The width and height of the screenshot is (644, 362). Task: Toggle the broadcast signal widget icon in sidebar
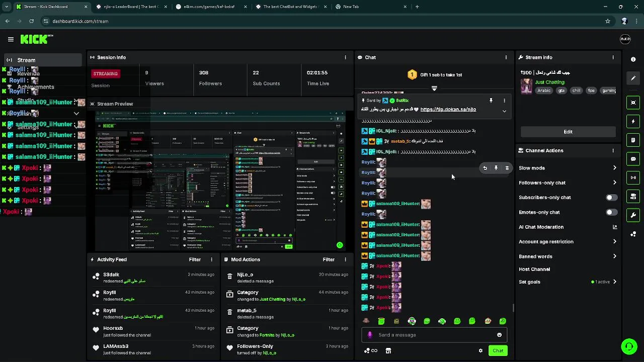[x=633, y=177]
